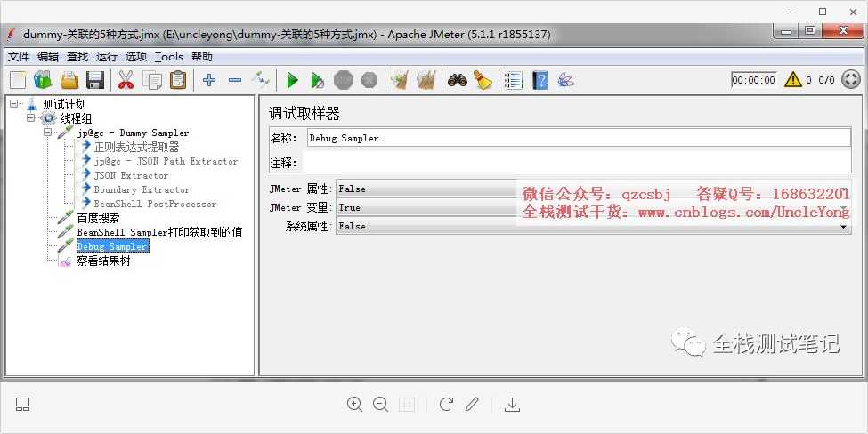
Task: Select Boundary Extractor in the tree
Action: (142, 189)
